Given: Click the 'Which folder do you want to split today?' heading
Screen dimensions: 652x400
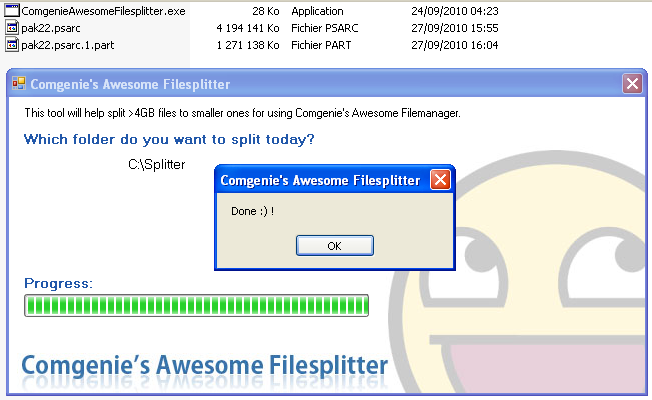Looking at the screenshot, I should [169, 139].
